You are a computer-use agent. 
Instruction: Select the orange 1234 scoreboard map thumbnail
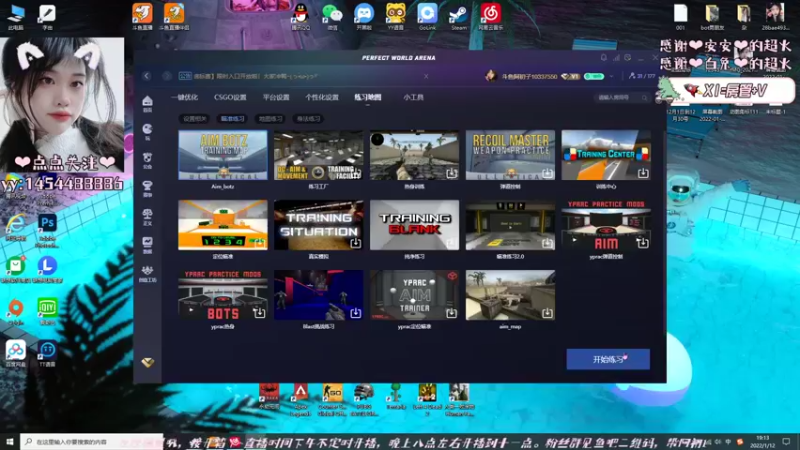click(x=222, y=225)
